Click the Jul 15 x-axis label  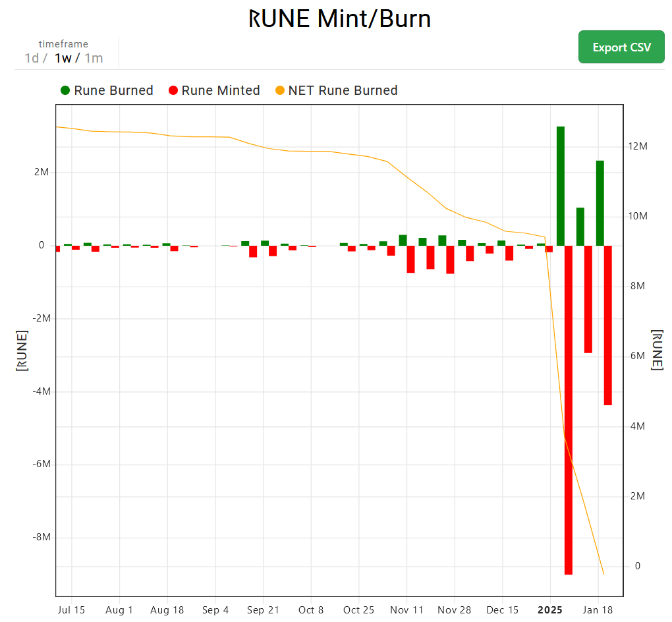coord(71,610)
